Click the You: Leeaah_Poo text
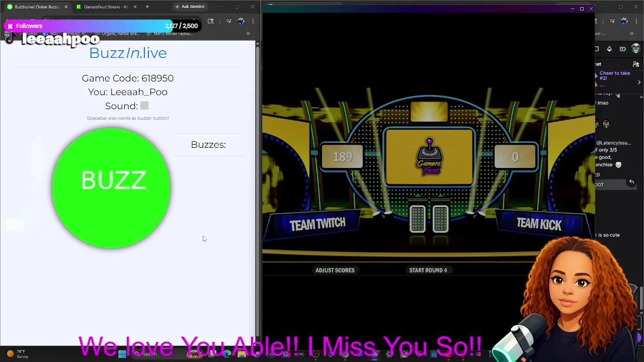The width and height of the screenshot is (644, 362). pos(128,92)
